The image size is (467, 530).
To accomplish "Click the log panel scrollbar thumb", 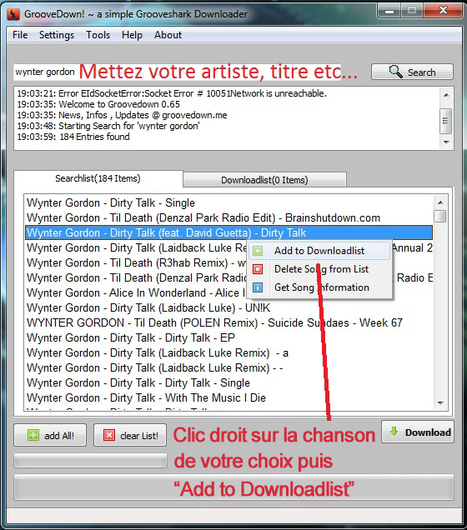I will (x=446, y=120).
